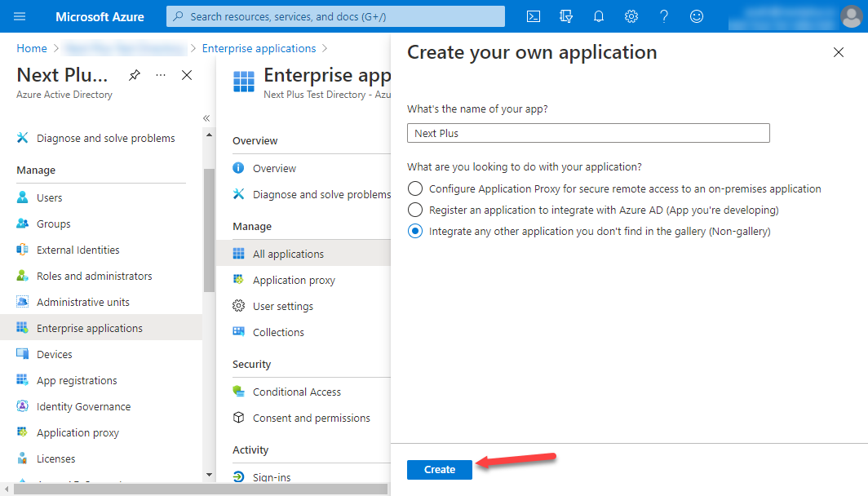
Task: Click the left menu scroll up arrow
Action: (209, 135)
